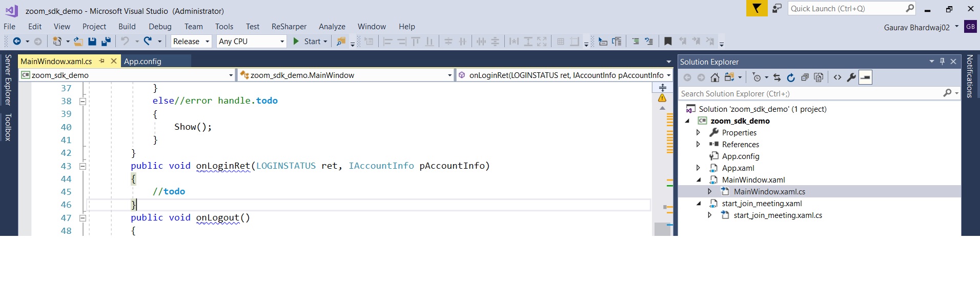Click the View Code icon in Solution Explorer
Viewport: 980px width, 300px height.
pos(838,77)
